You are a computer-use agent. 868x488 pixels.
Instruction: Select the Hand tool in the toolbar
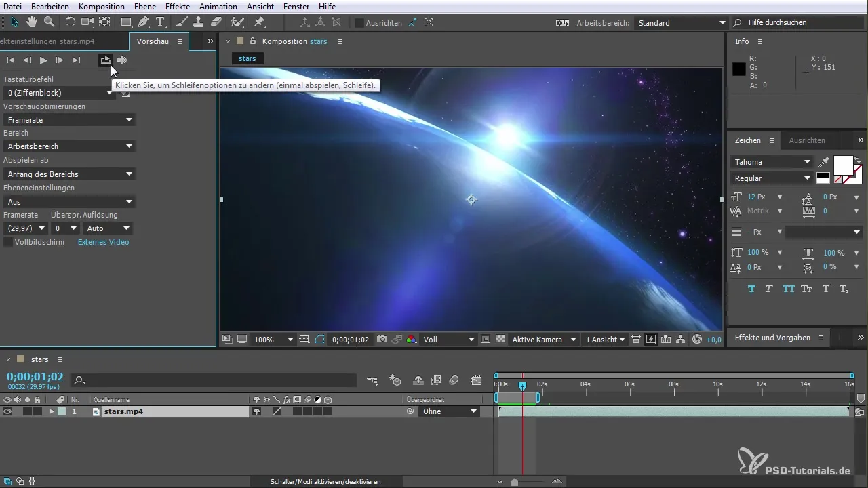pyautogui.click(x=32, y=22)
